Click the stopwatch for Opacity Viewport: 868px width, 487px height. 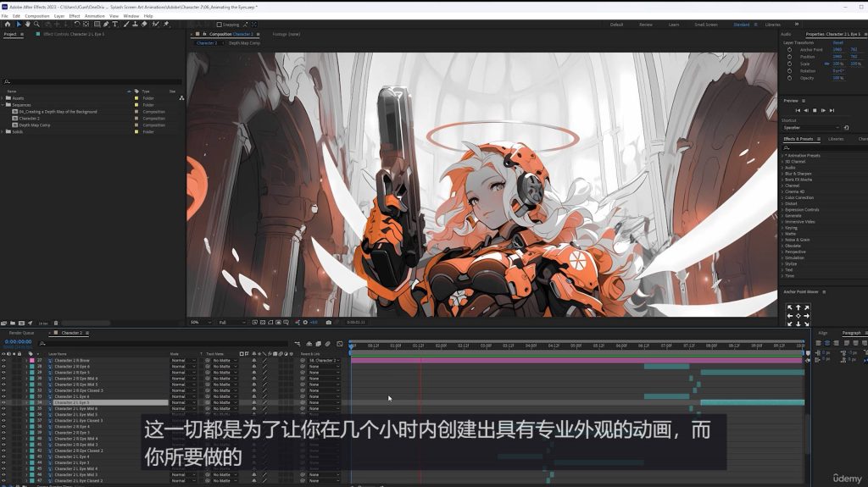789,78
